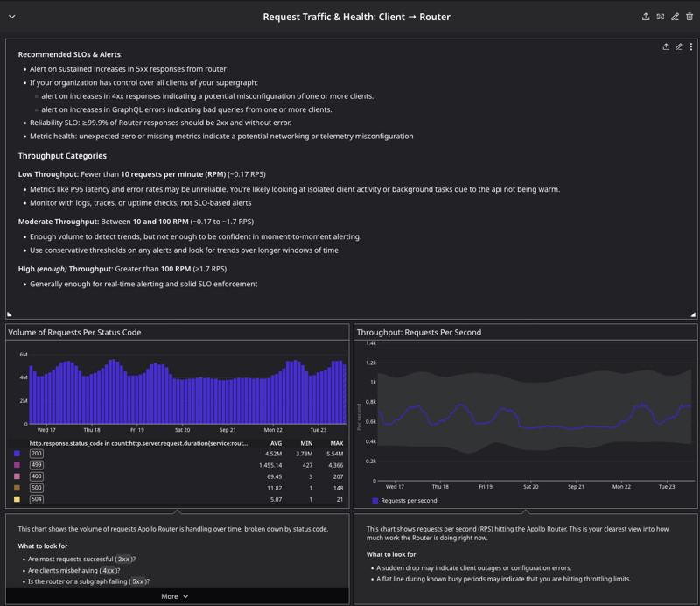Screen dimensions: 700x606
Task: Edit the dashboard via the pencil icon
Action: (x=675, y=16)
